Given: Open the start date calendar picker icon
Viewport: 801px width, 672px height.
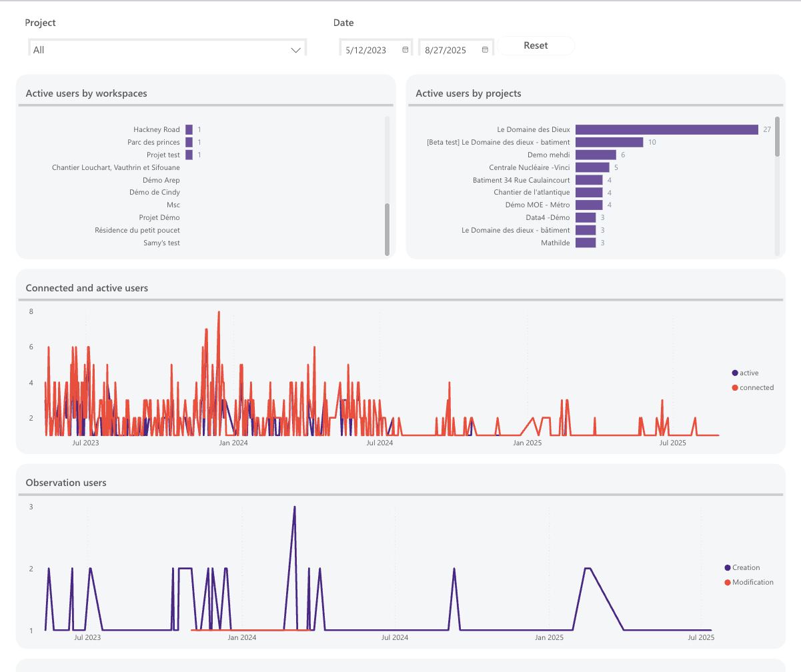Looking at the screenshot, I should (405, 50).
